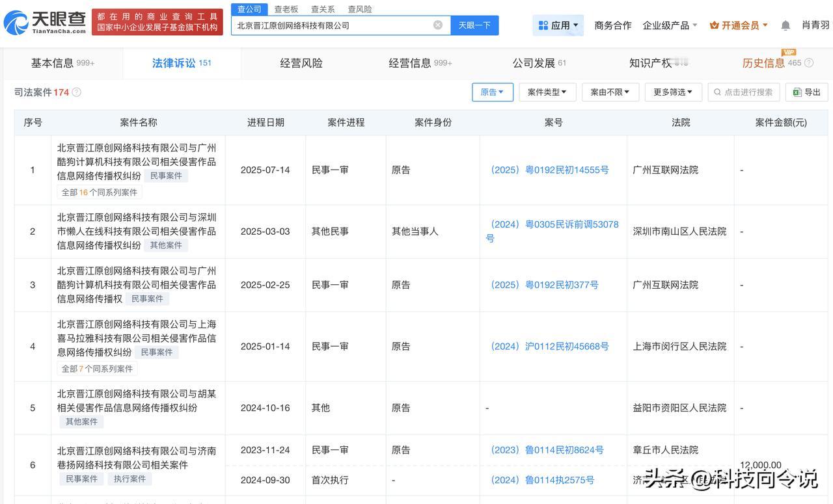The width and height of the screenshot is (833, 504).
Task: Click the 其他案件 tag in row 5
Action: 81,421
